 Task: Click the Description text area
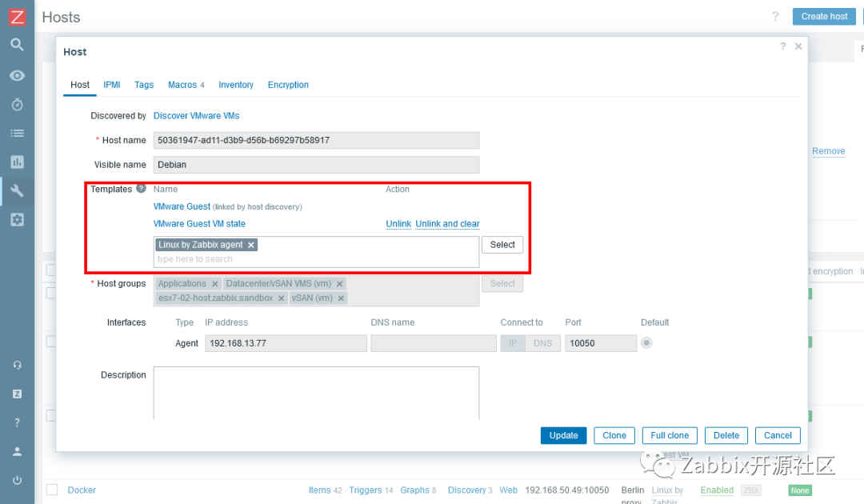tap(316, 394)
